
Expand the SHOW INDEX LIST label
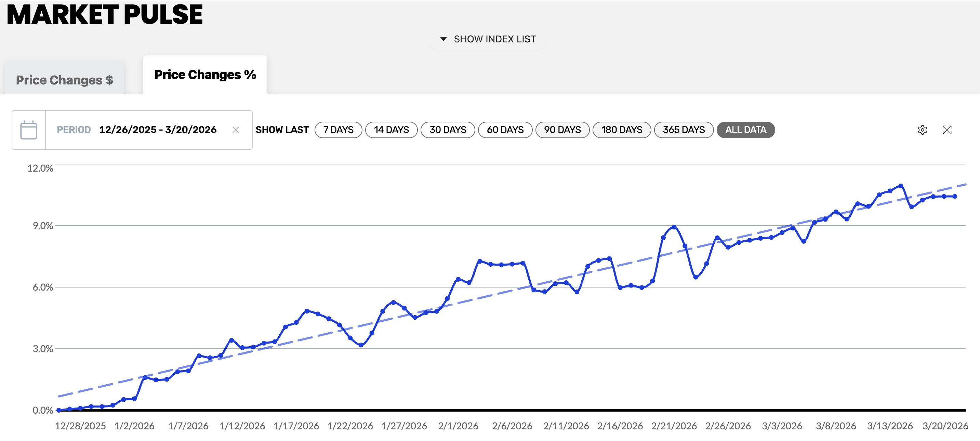(x=494, y=39)
